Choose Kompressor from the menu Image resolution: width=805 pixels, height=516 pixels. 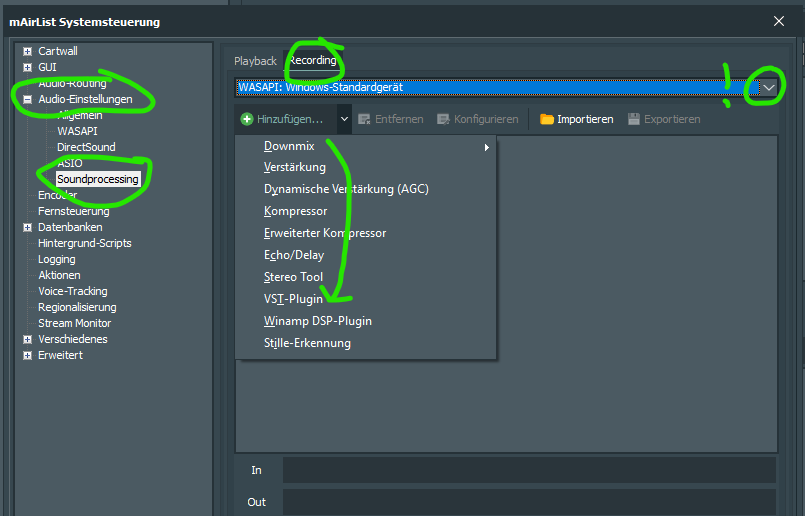[295, 211]
